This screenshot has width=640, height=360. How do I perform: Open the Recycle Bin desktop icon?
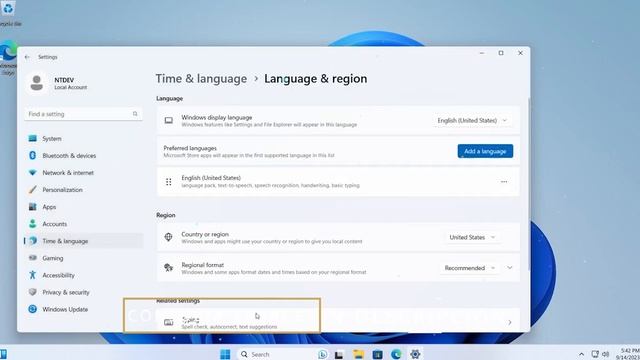click(x=8, y=13)
